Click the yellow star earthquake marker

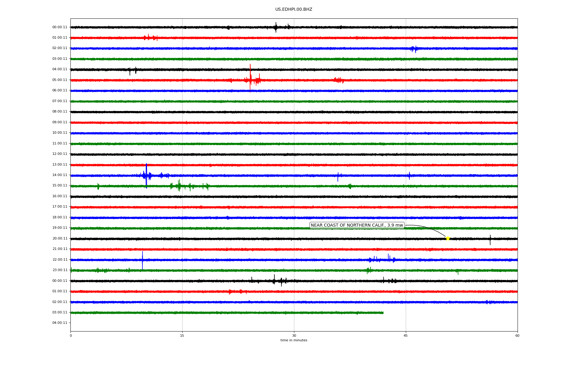[448, 238]
